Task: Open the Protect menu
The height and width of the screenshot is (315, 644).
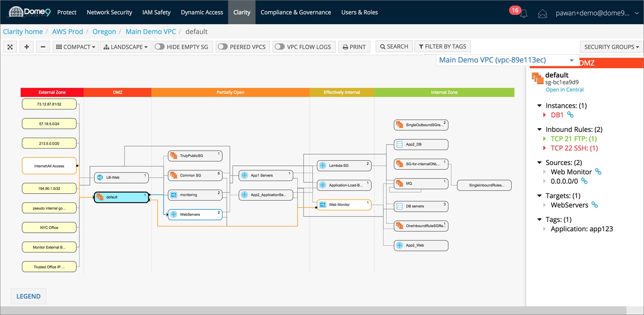Action: pyautogui.click(x=67, y=12)
